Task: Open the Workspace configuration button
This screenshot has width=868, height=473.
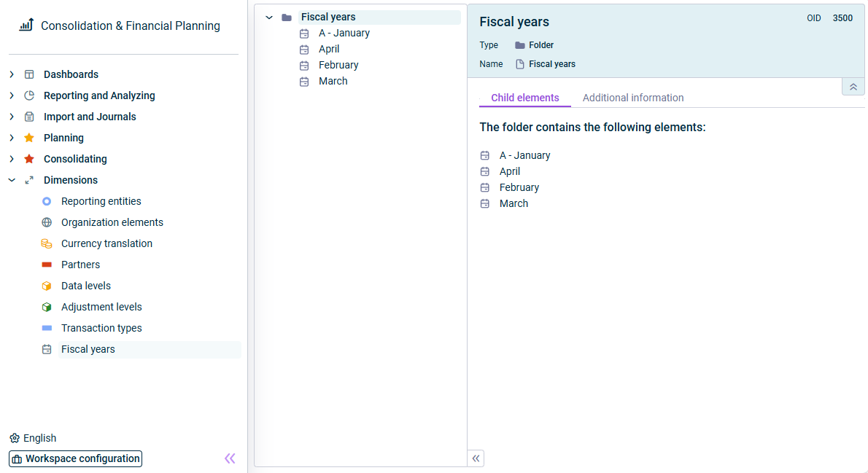Action: point(75,458)
